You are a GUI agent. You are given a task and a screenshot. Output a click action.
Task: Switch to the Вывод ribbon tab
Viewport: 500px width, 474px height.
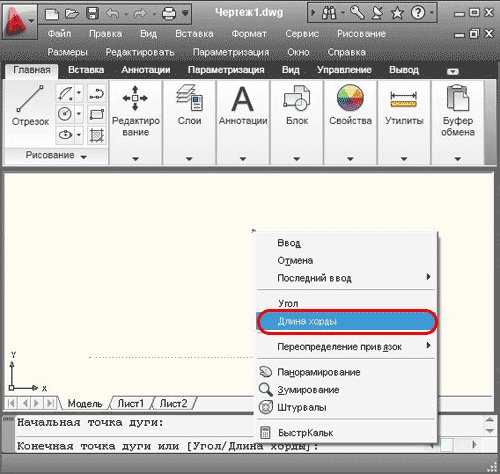click(404, 70)
